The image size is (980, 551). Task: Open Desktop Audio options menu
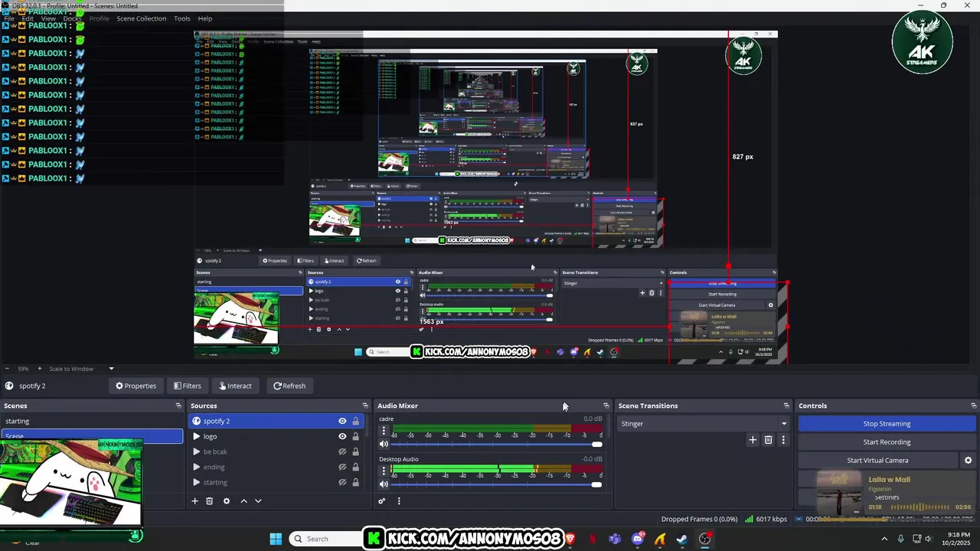(x=384, y=471)
